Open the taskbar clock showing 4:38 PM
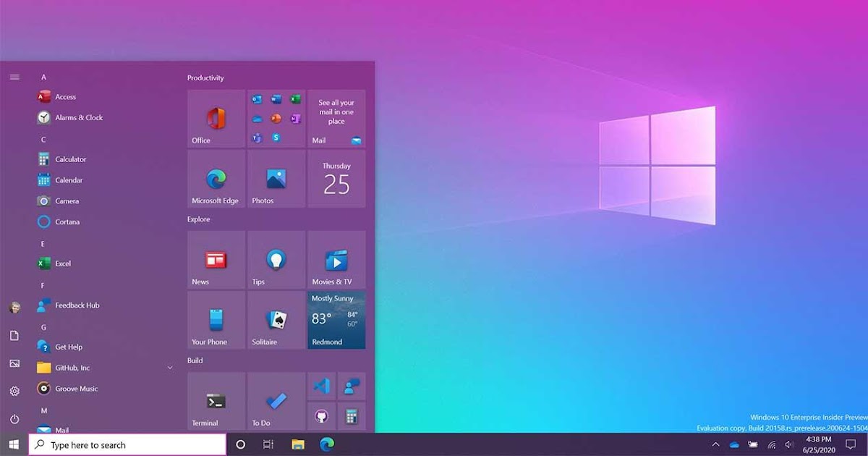The width and height of the screenshot is (868, 456). [818, 444]
